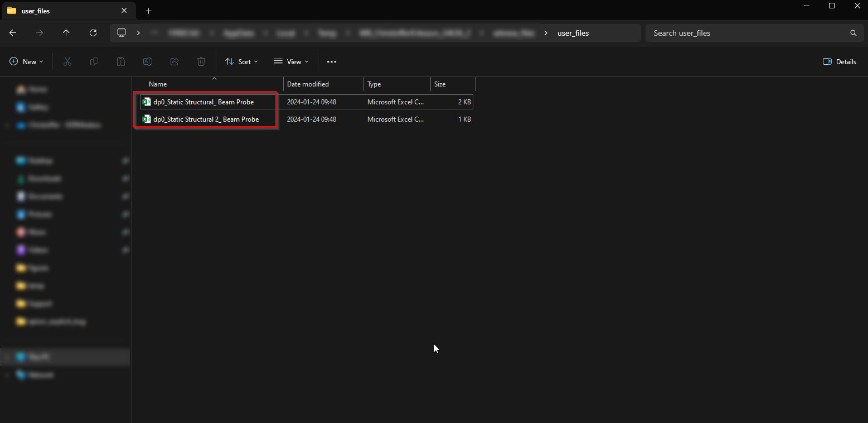Add a new Explorer tab
868x423 pixels.
(148, 11)
